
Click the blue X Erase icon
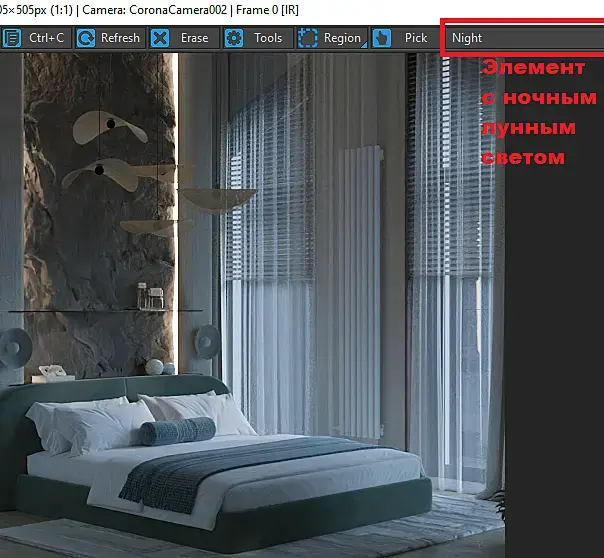pos(160,38)
